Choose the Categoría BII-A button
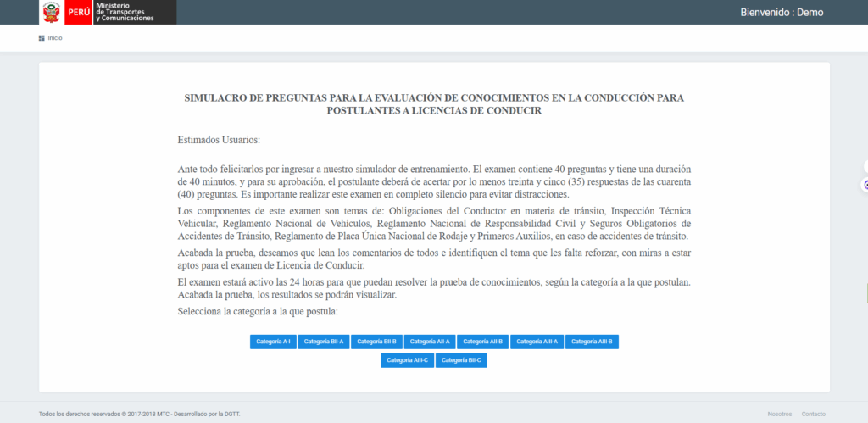This screenshot has height=423, width=868. [324, 342]
